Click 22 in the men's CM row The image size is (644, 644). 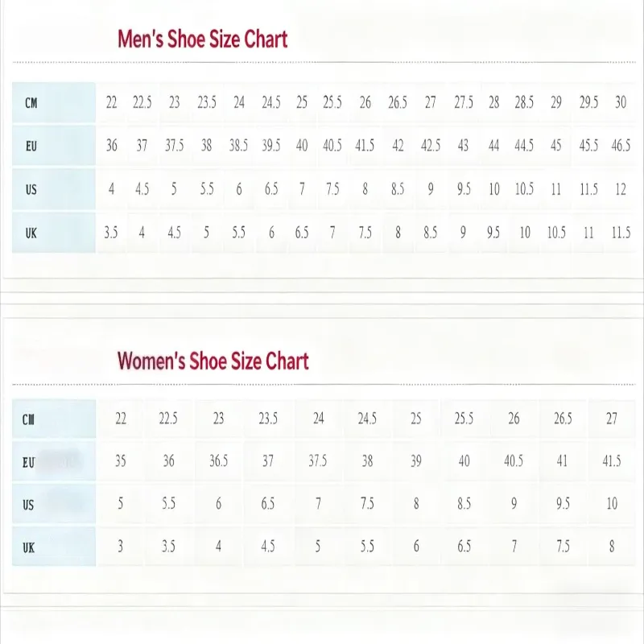pyautogui.click(x=111, y=102)
